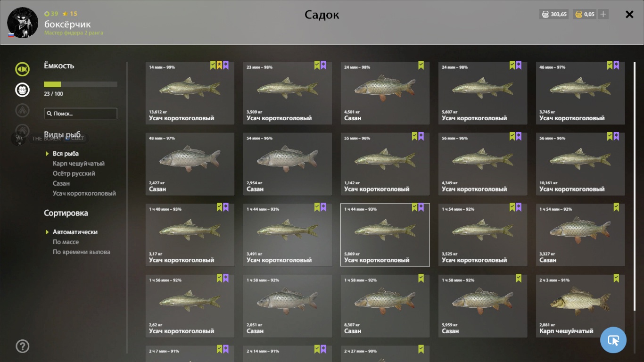
Task: Select Автоматически sorting option
Action: point(75,232)
